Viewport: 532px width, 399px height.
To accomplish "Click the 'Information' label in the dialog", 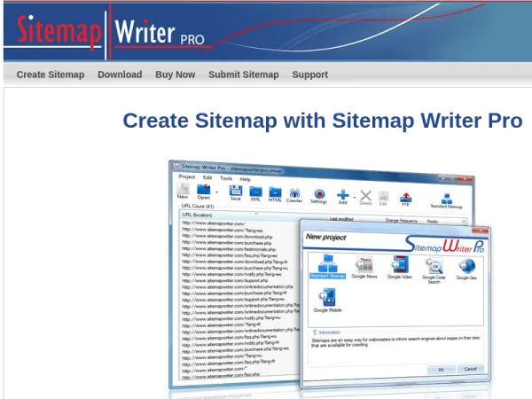I will point(329,332).
